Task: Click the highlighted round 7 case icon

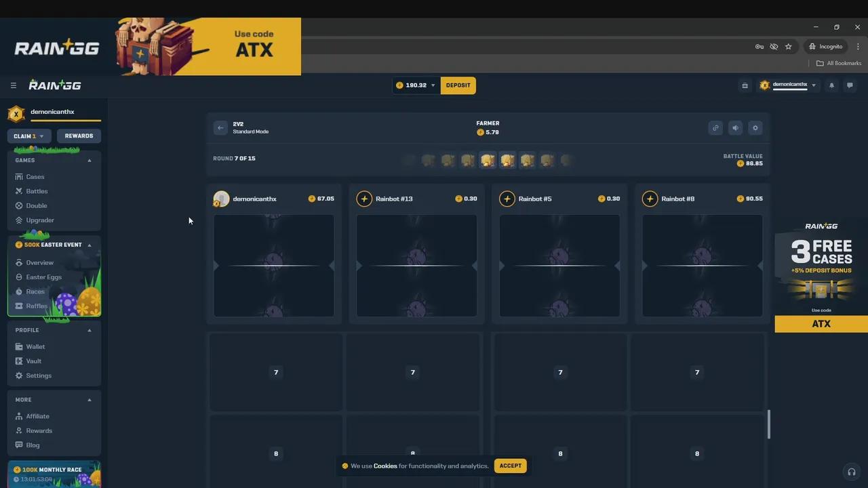Action: (x=488, y=160)
